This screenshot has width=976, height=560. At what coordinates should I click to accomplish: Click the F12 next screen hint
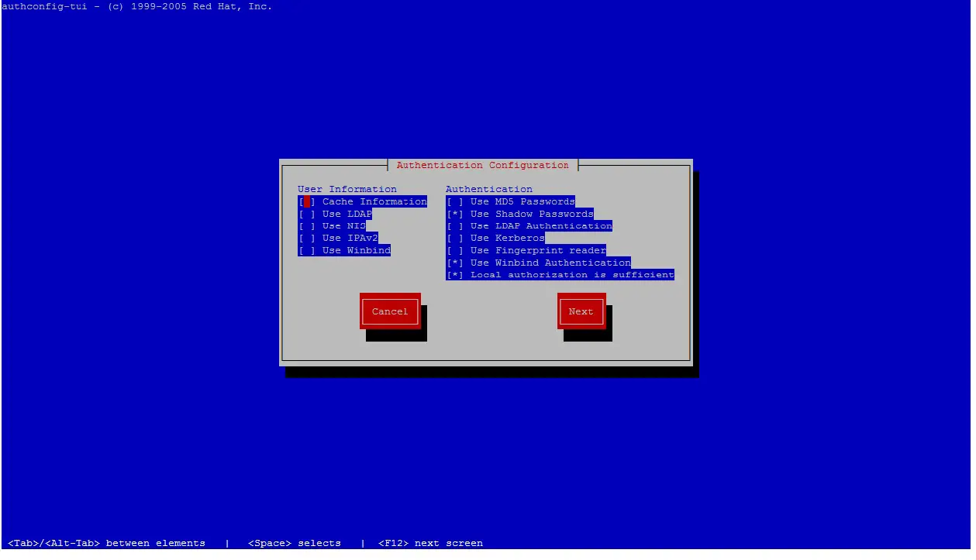pyautogui.click(x=429, y=542)
